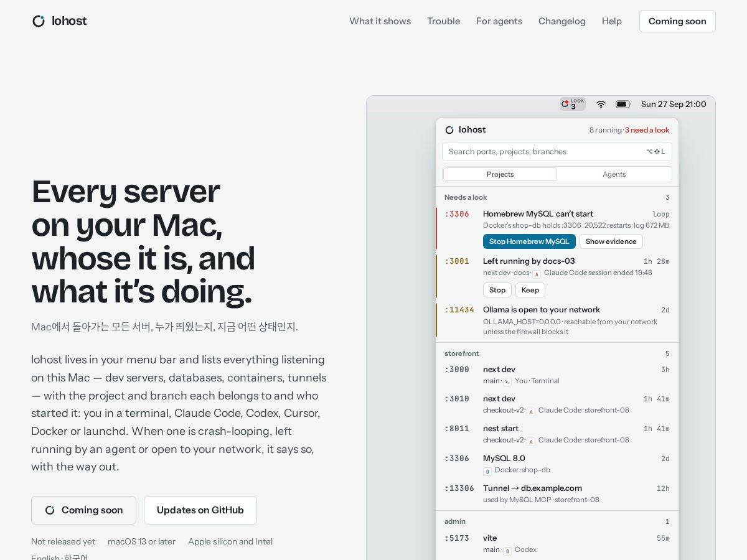This screenshot has width=747, height=560.
Task: Select next dev on port :3010
Action: pyautogui.click(x=557, y=404)
